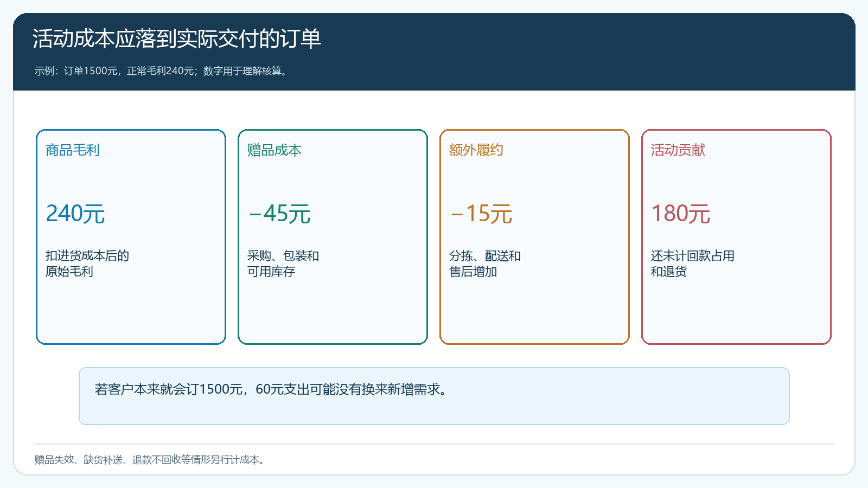868x488 pixels.
Task: Select the 商品毛利 card heading
Action: click(x=73, y=150)
